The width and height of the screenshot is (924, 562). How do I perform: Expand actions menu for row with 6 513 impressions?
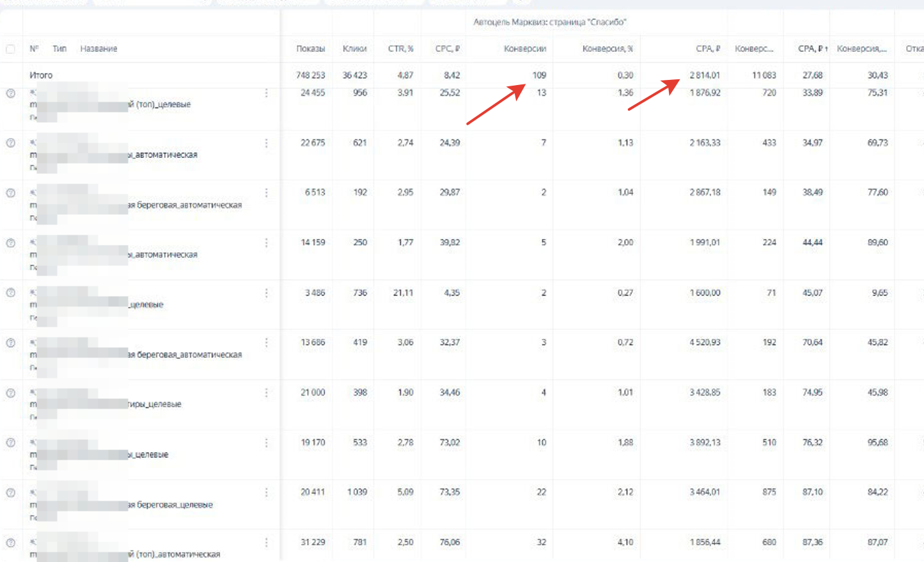tap(266, 193)
